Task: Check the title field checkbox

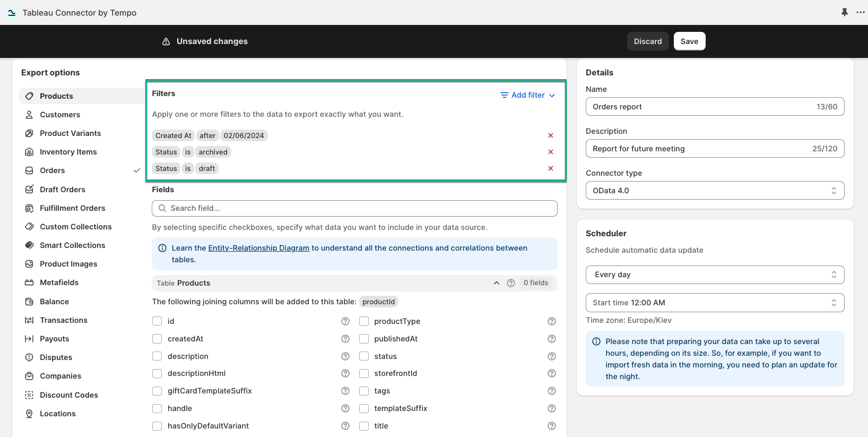Action: pos(364,426)
